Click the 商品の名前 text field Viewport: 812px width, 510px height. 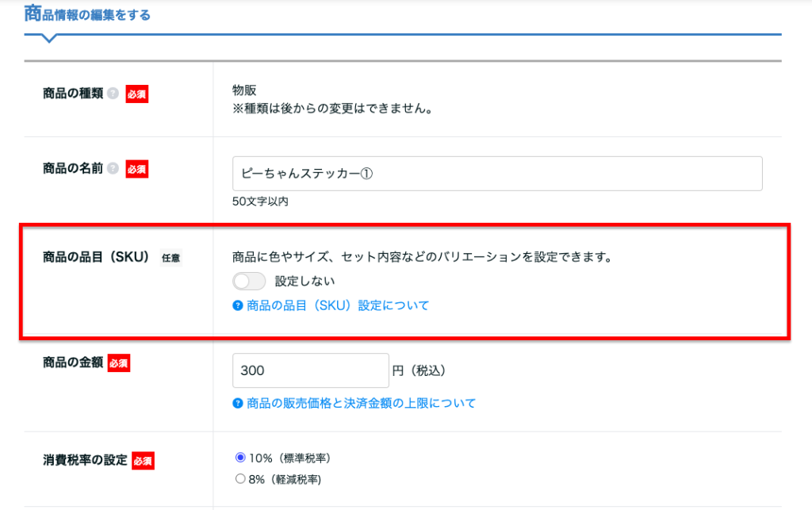497,174
